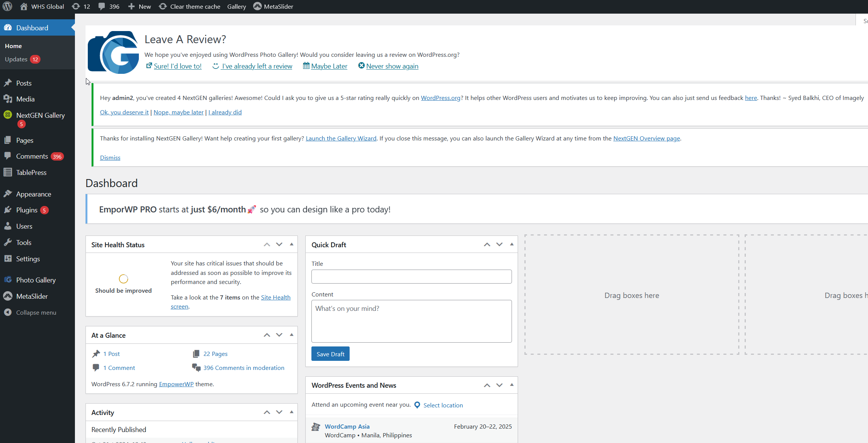
Task: Move Quick Draft box down
Action: 499,245
